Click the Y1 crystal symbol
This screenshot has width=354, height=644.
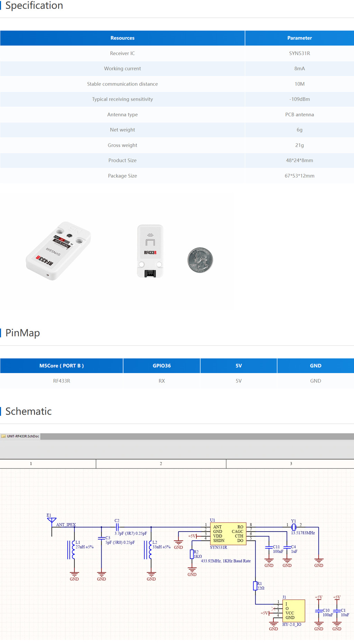click(294, 527)
